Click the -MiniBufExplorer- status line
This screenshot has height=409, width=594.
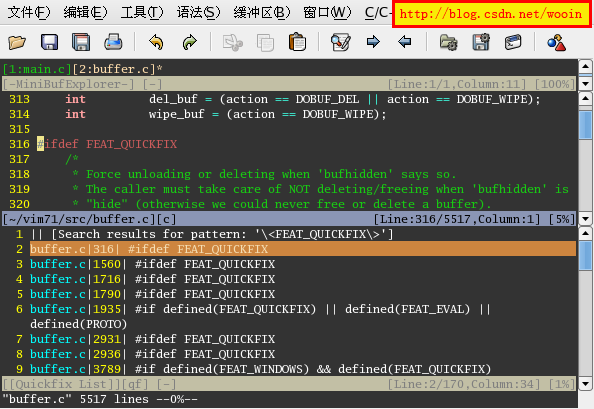289,84
